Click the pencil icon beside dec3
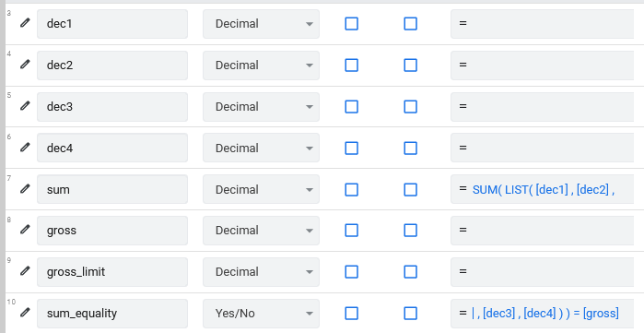Image resolution: width=644 pixels, height=333 pixels. 25,106
